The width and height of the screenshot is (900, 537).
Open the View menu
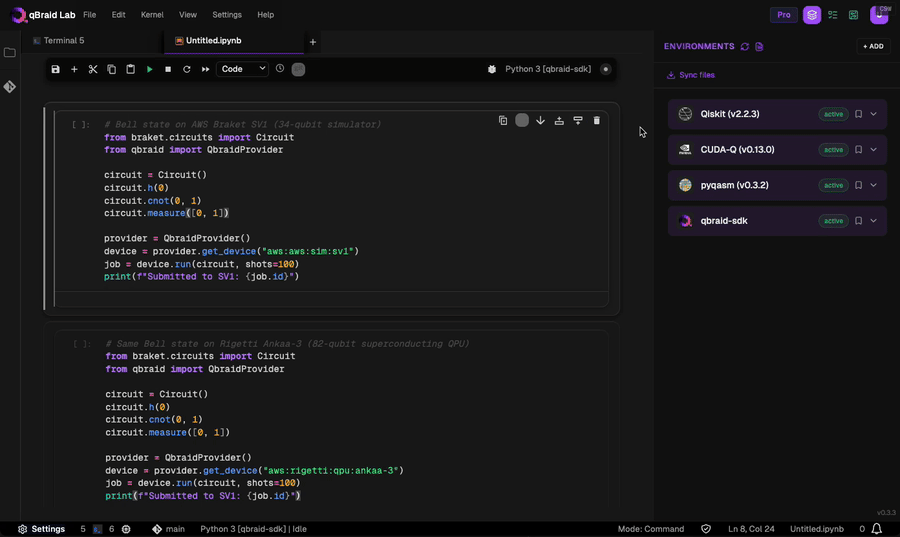(188, 15)
